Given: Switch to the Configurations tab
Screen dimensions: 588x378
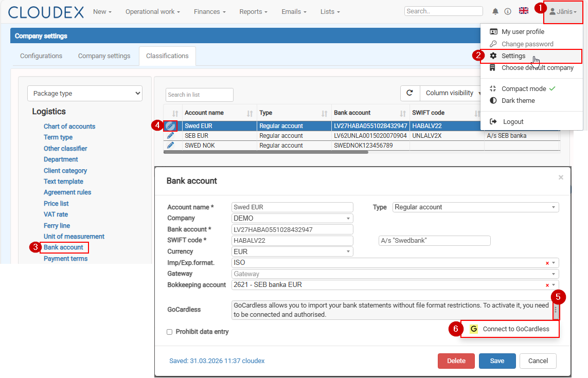Looking at the screenshot, I should point(41,56).
